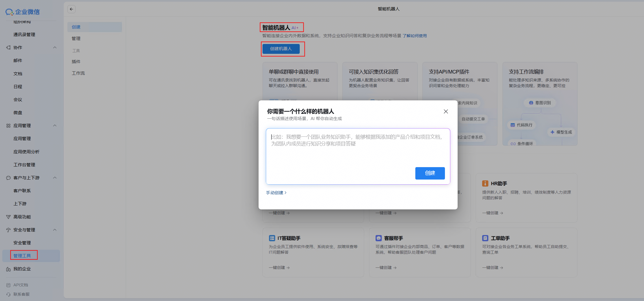Collapse the 协作 section
644x301 pixels.
tap(55, 48)
